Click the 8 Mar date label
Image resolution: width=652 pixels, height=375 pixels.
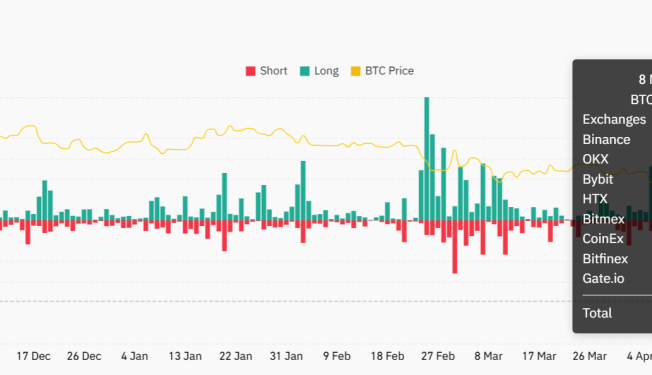click(x=489, y=356)
